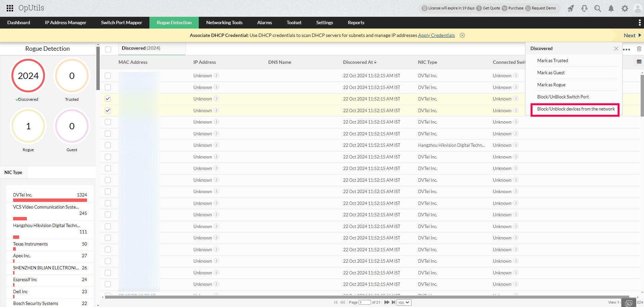644x307 pixels.
Task: View notifications via the bell icon
Action: pyautogui.click(x=611, y=9)
